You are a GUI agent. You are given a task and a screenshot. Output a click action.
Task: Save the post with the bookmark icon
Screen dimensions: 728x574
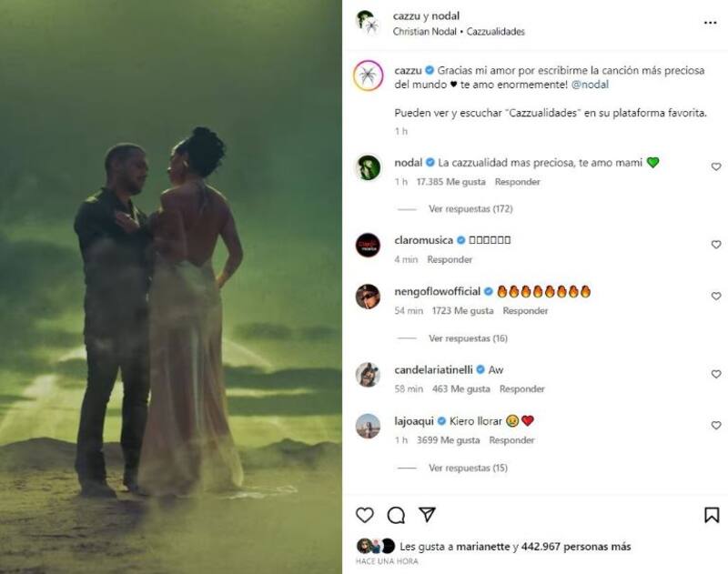point(712,515)
